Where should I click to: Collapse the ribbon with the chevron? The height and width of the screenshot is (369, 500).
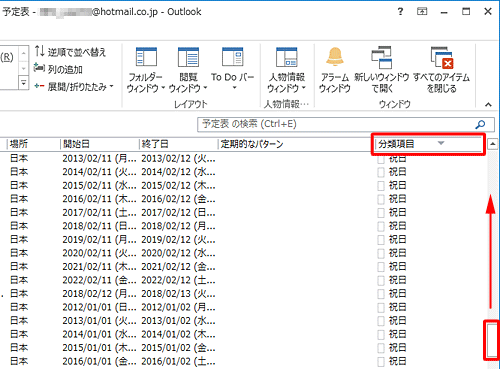coord(488,105)
